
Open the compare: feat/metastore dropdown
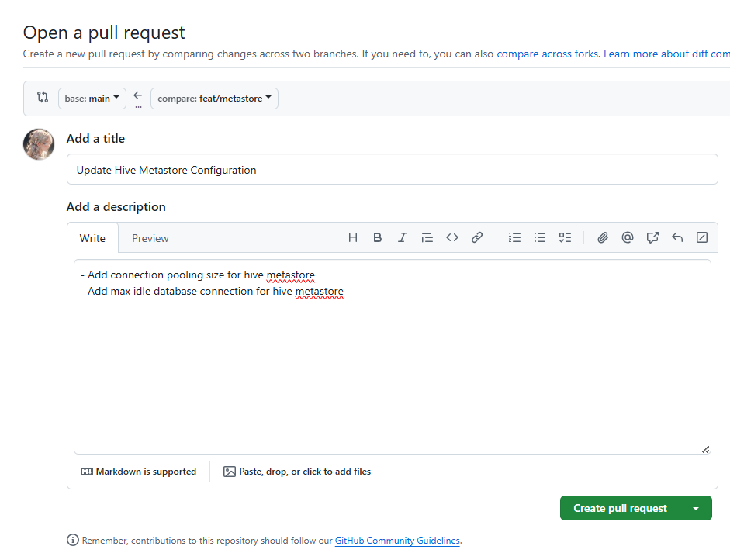pyautogui.click(x=214, y=99)
